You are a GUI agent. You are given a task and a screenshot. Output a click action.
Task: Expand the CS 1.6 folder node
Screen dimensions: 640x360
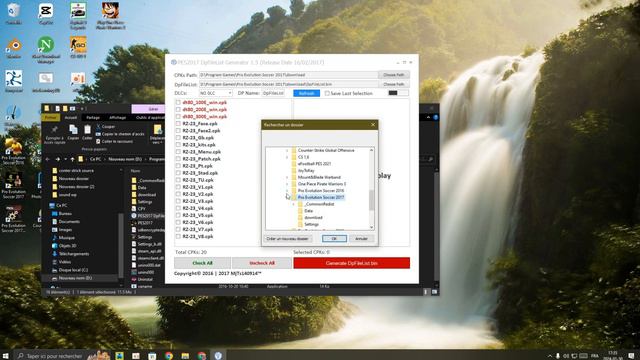(x=287, y=157)
